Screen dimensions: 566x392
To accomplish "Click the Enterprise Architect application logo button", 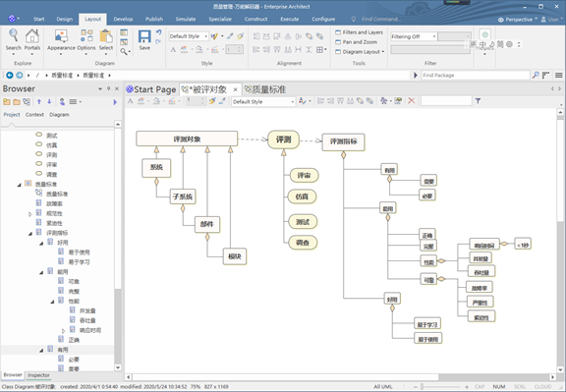I will 12,19.
